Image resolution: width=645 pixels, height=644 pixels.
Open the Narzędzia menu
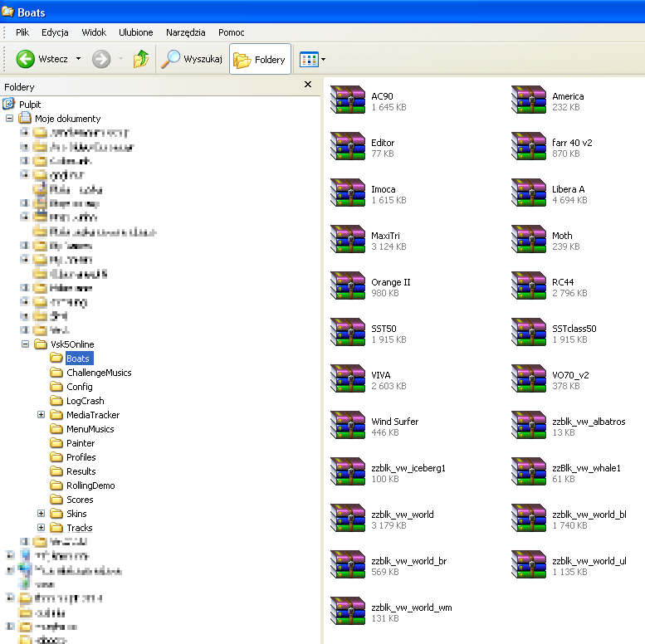(185, 32)
